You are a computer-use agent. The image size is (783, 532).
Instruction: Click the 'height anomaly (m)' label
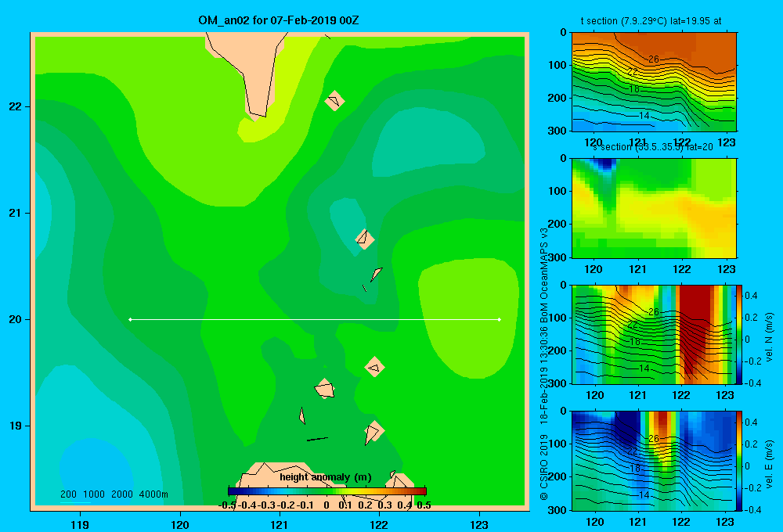pyautogui.click(x=326, y=477)
